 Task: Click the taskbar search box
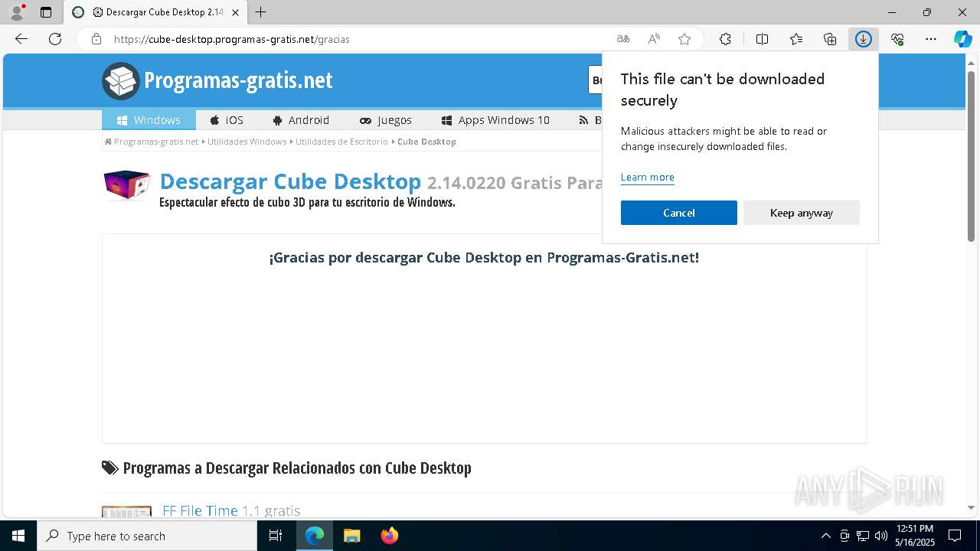click(x=147, y=536)
